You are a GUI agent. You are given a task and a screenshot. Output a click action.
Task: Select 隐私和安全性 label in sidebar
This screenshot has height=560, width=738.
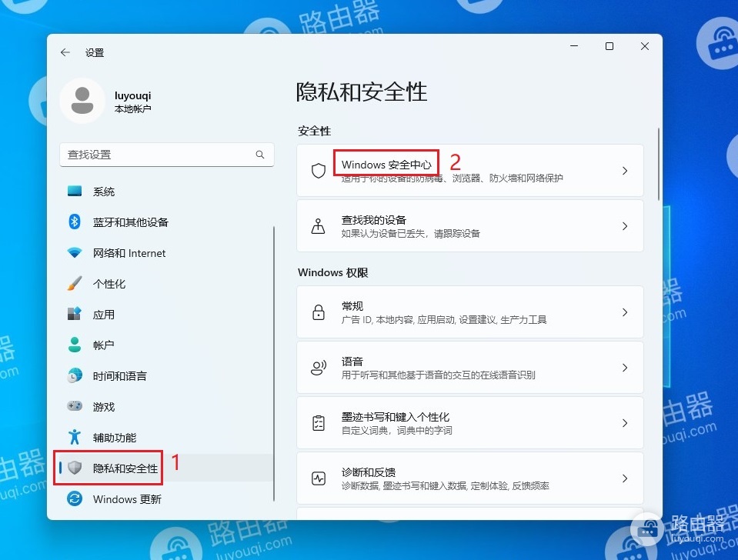coord(125,468)
